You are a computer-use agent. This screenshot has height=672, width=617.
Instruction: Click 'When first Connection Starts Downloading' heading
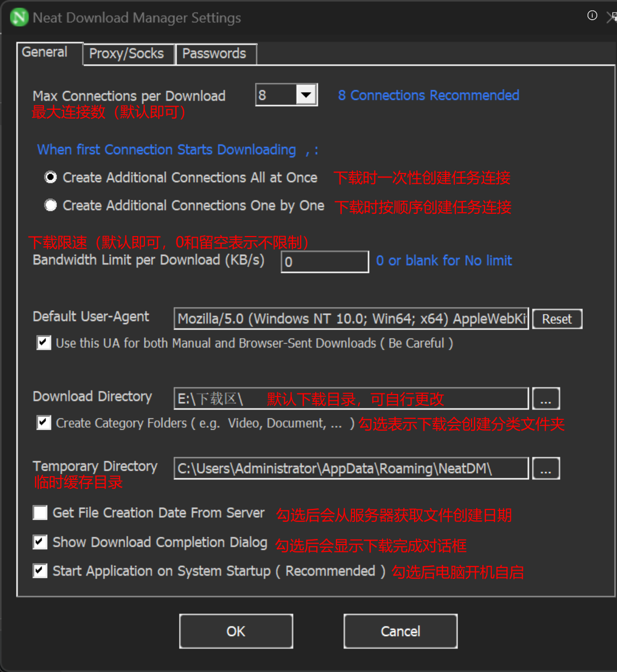[167, 150]
